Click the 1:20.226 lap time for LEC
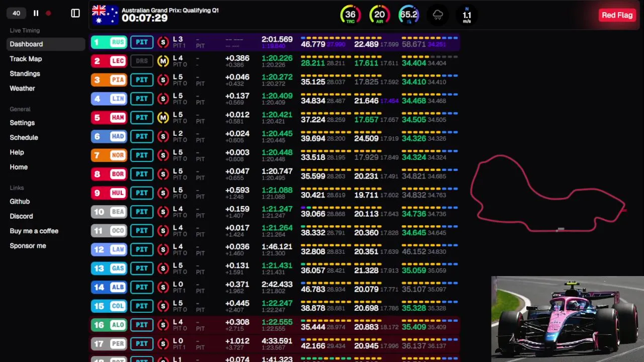This screenshot has height=362, width=644. pos(277,58)
